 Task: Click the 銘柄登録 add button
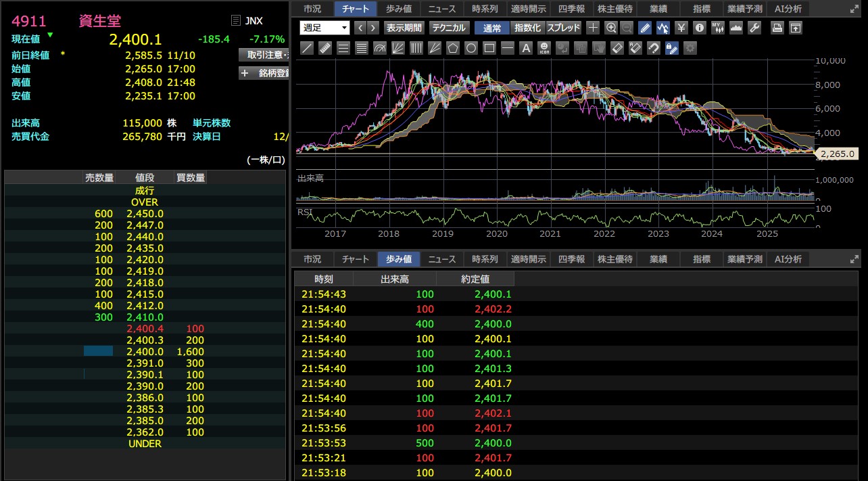coord(264,73)
